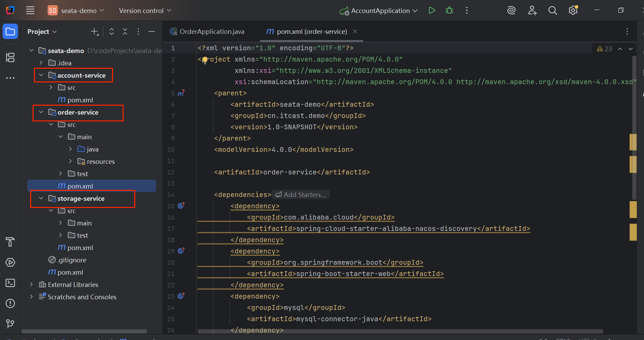This screenshot has height=340, width=644.
Task: Open the Project tool window icon
Action: pos(10,32)
